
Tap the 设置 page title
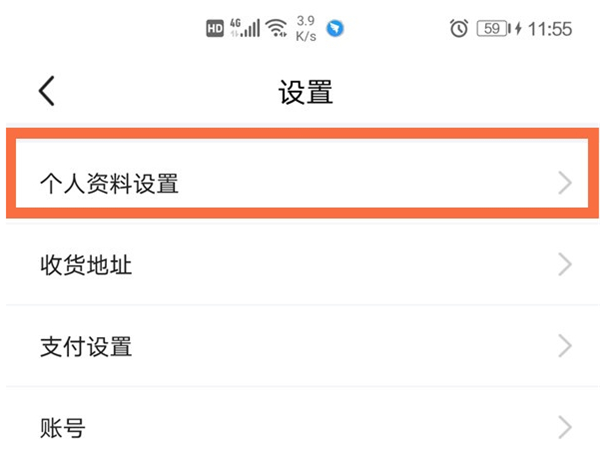(x=305, y=93)
